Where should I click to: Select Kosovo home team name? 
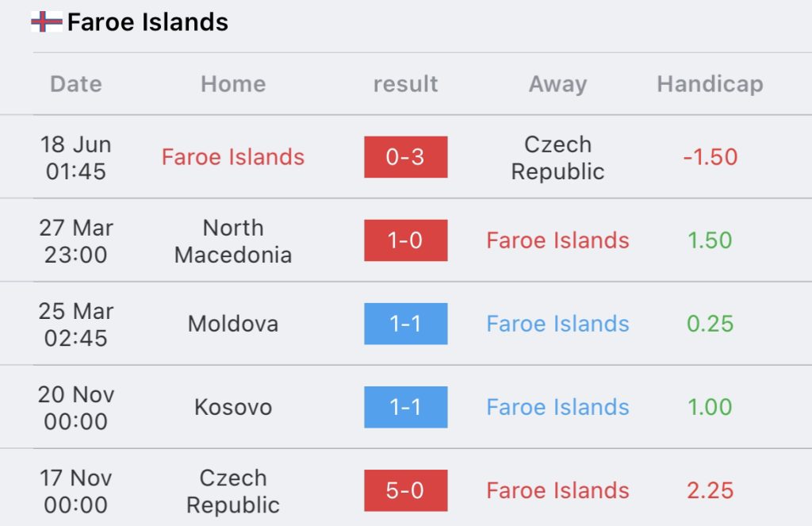click(x=233, y=407)
